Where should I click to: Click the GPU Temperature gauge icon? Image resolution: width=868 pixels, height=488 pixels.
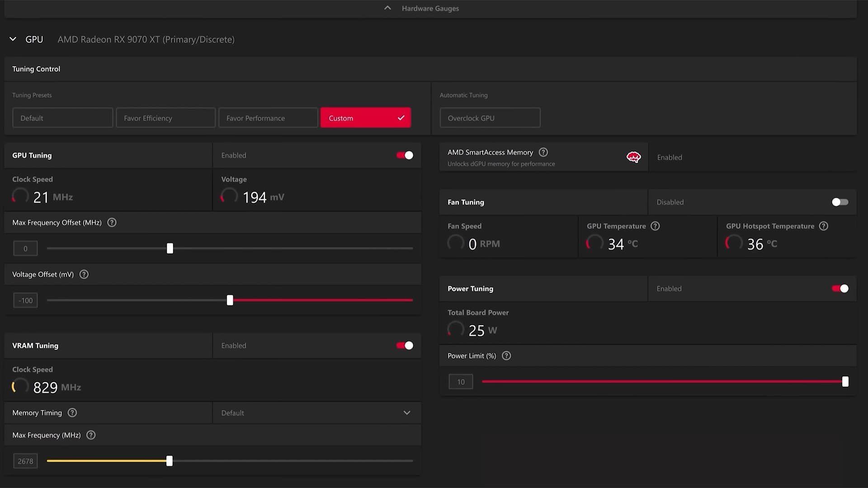point(595,243)
